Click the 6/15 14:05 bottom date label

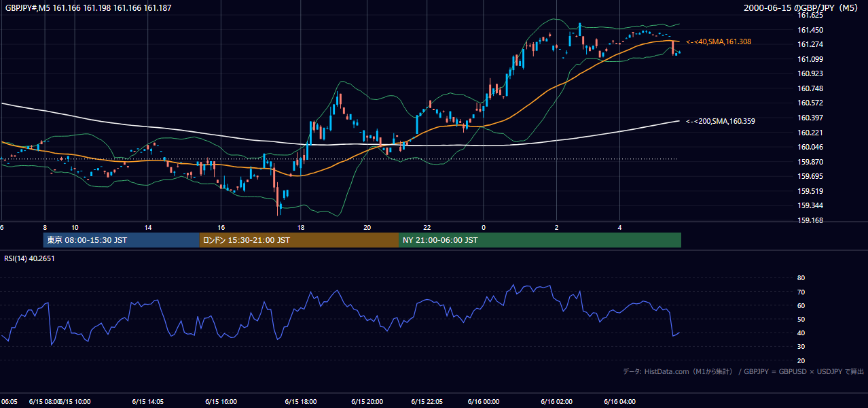(x=147, y=402)
